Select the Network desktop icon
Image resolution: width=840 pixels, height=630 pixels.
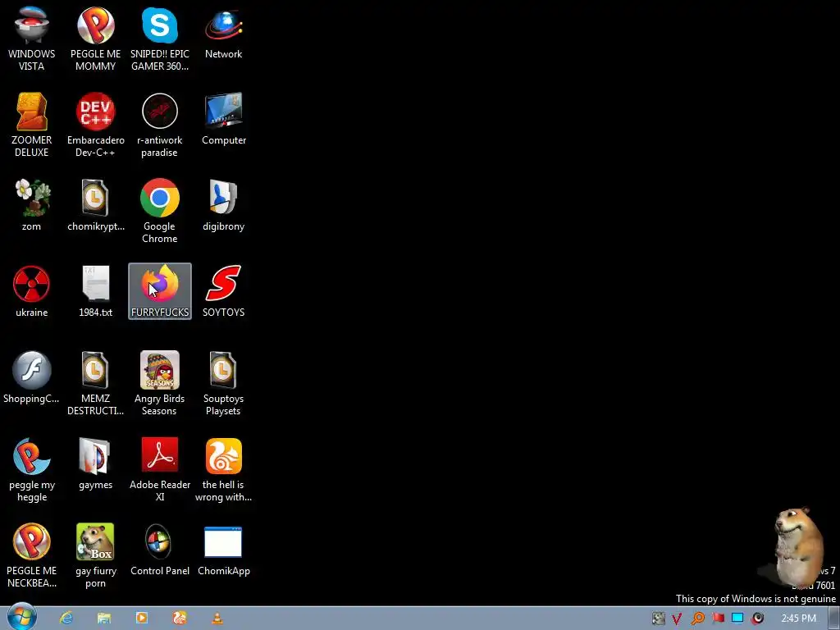[x=223, y=32]
